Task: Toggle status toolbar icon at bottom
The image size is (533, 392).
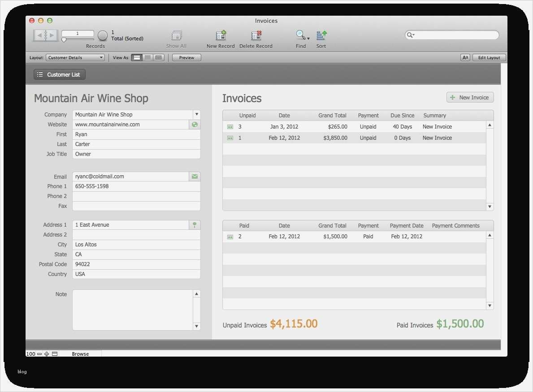Action: tap(55, 354)
